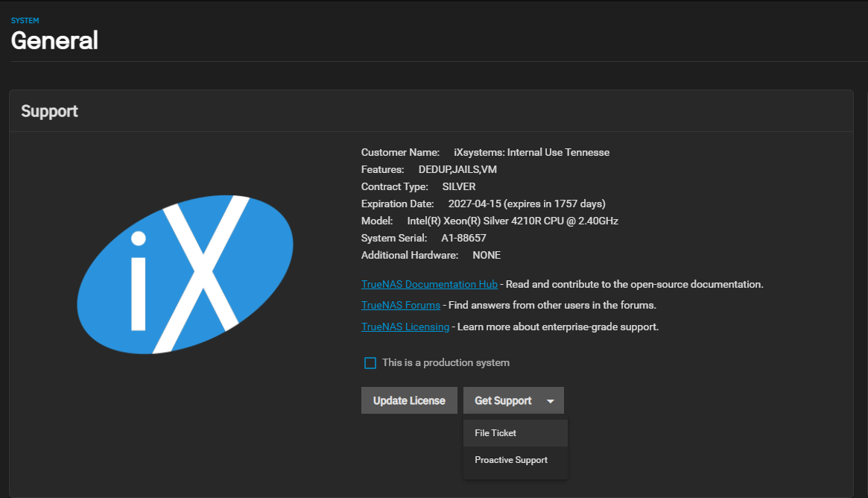Screen dimensions: 868x498
Task: Select the expiration date '2027-04-15' text
Action: coord(475,204)
